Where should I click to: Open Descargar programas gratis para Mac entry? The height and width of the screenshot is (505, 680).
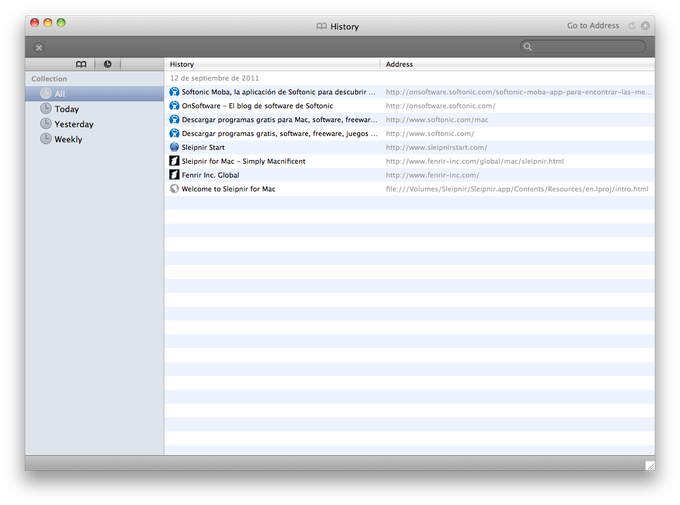[x=409, y=120]
